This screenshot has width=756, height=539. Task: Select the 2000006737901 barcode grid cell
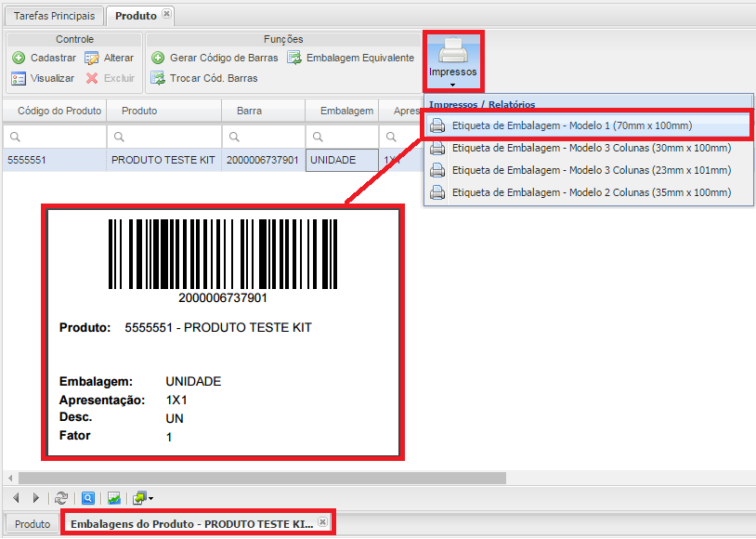coord(263,160)
